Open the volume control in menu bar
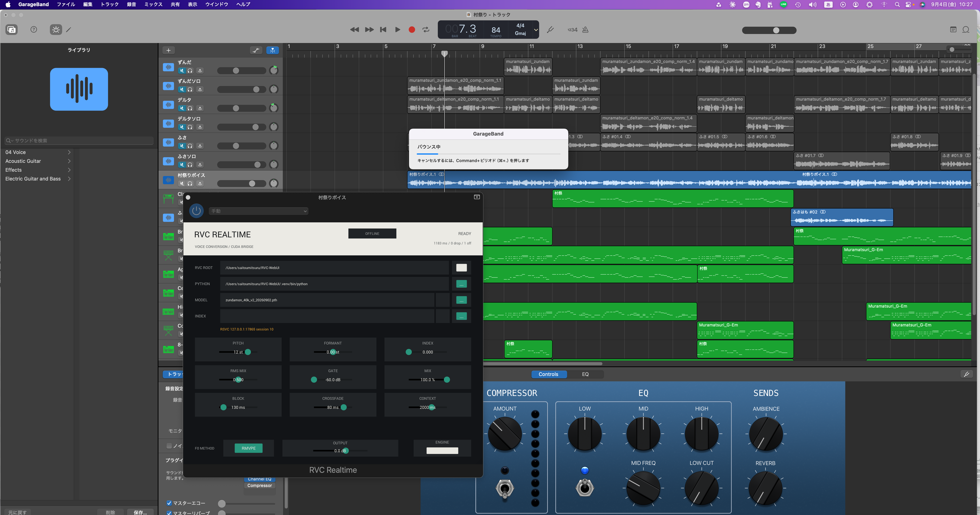Screen dimensions: 980x515 [x=812, y=5]
